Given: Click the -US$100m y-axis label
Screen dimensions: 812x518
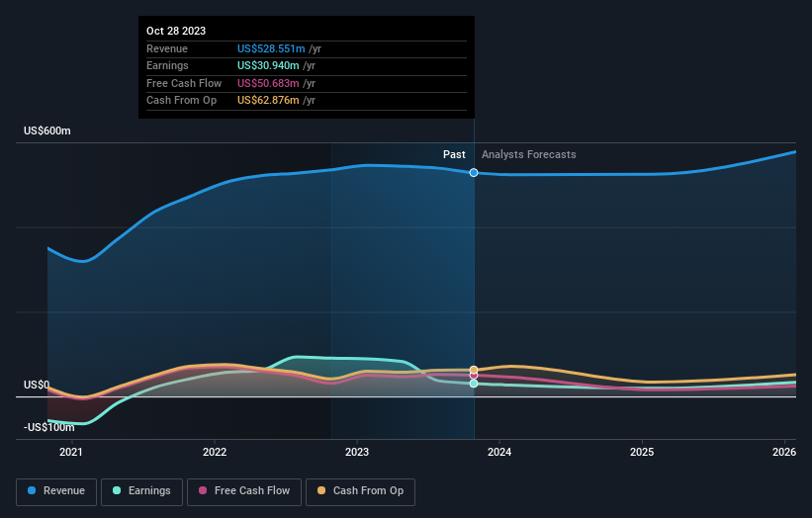Looking at the screenshot, I should (49, 427).
